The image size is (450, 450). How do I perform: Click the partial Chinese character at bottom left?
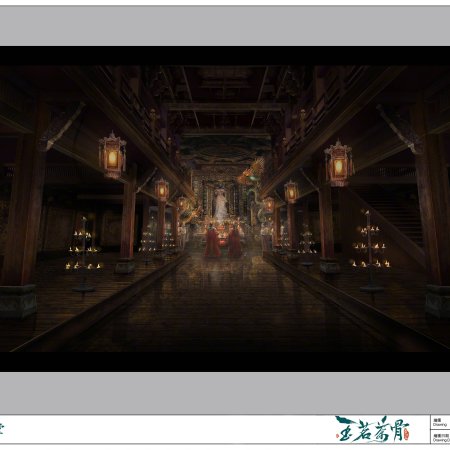(1, 429)
